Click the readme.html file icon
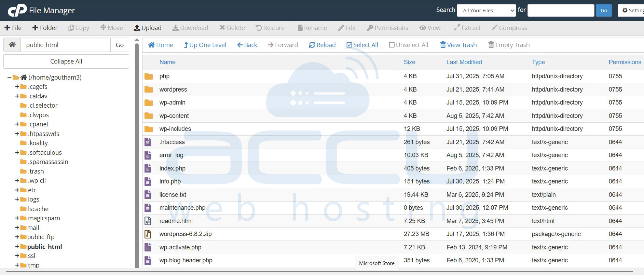The width and height of the screenshot is (644, 275). pyautogui.click(x=148, y=221)
